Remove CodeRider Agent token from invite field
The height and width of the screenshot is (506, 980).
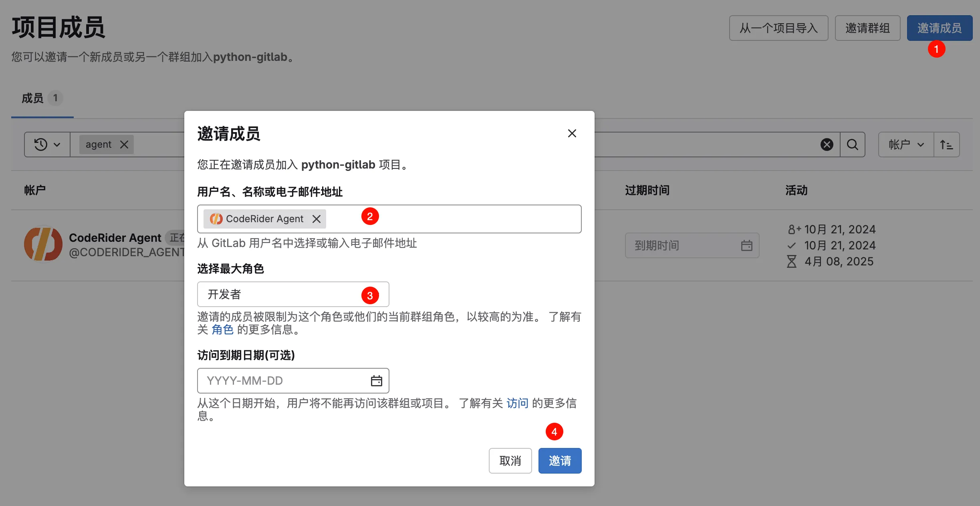317,219
